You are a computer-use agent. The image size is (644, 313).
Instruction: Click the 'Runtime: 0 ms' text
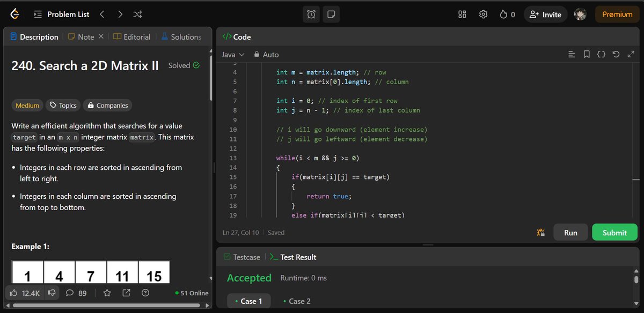click(x=303, y=278)
